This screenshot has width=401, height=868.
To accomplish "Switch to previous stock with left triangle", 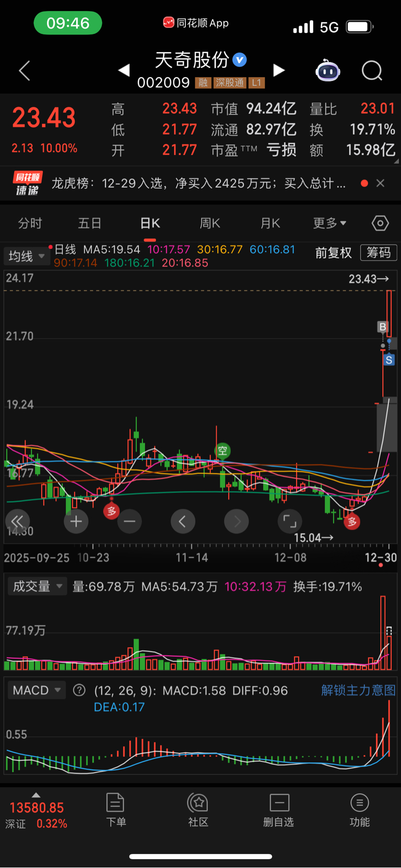I will (x=124, y=70).
